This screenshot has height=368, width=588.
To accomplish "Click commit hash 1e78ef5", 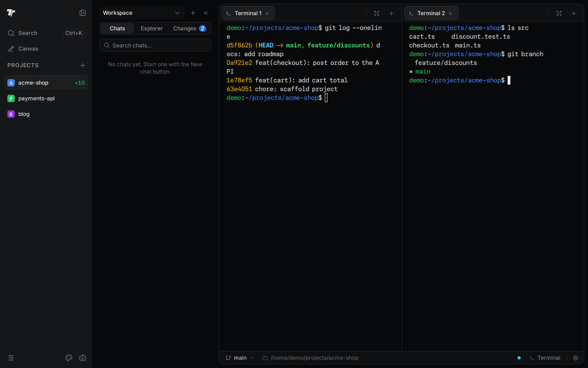I will click(x=239, y=80).
